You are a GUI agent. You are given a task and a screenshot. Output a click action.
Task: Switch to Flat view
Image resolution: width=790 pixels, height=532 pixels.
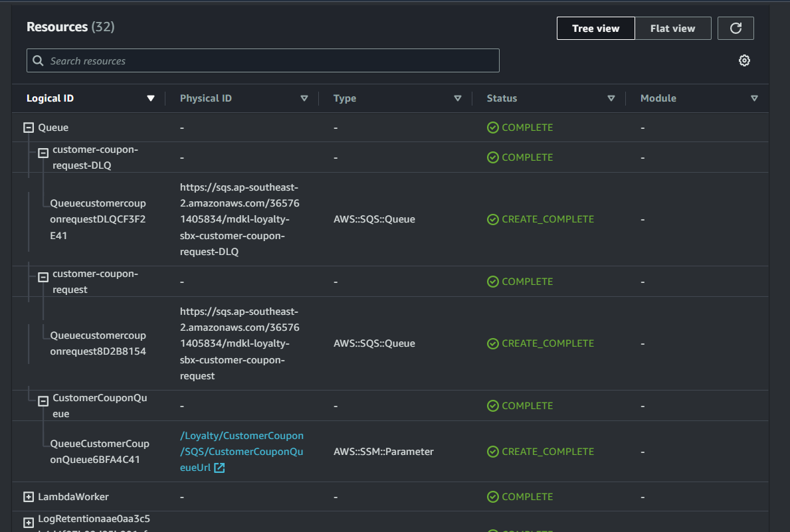pyautogui.click(x=672, y=29)
